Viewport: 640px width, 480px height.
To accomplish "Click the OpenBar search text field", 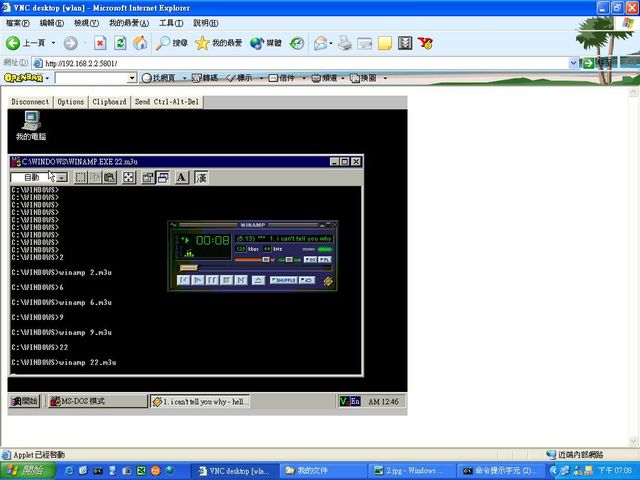I will 91,78.
